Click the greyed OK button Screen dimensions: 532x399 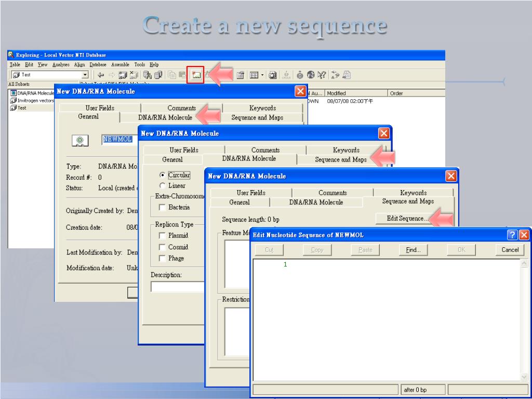(x=461, y=250)
